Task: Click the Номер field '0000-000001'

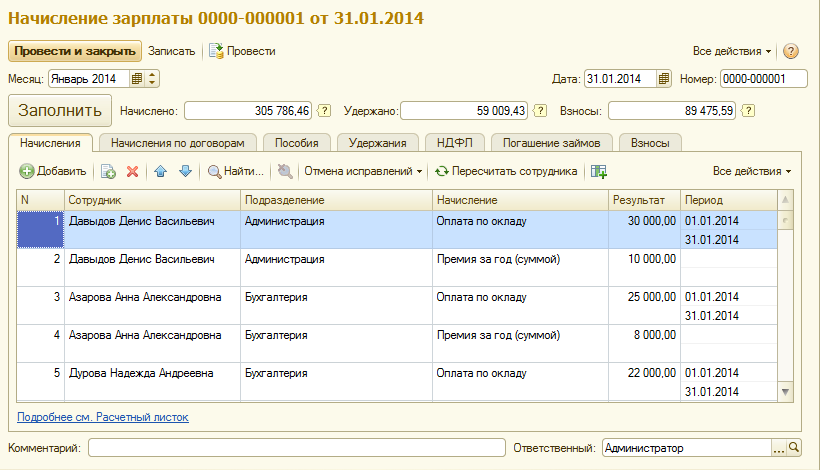Action: coord(764,79)
